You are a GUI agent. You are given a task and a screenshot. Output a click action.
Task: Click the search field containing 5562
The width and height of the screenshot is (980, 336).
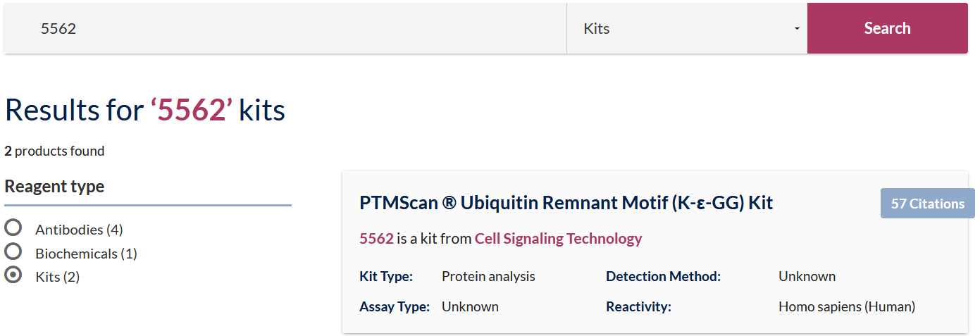click(282, 29)
